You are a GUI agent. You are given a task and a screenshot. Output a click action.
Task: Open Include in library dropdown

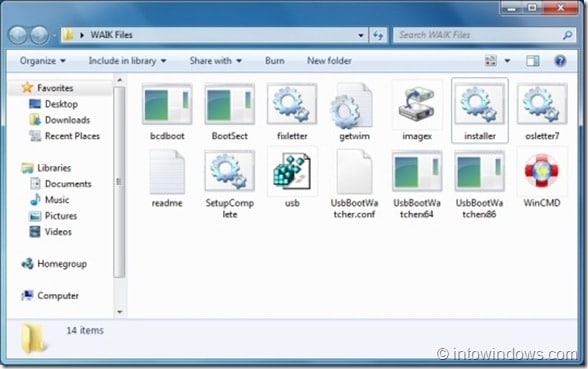tap(127, 61)
